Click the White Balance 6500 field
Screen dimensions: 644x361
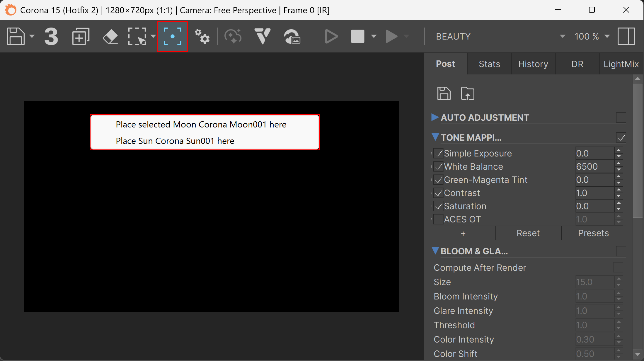(594, 166)
